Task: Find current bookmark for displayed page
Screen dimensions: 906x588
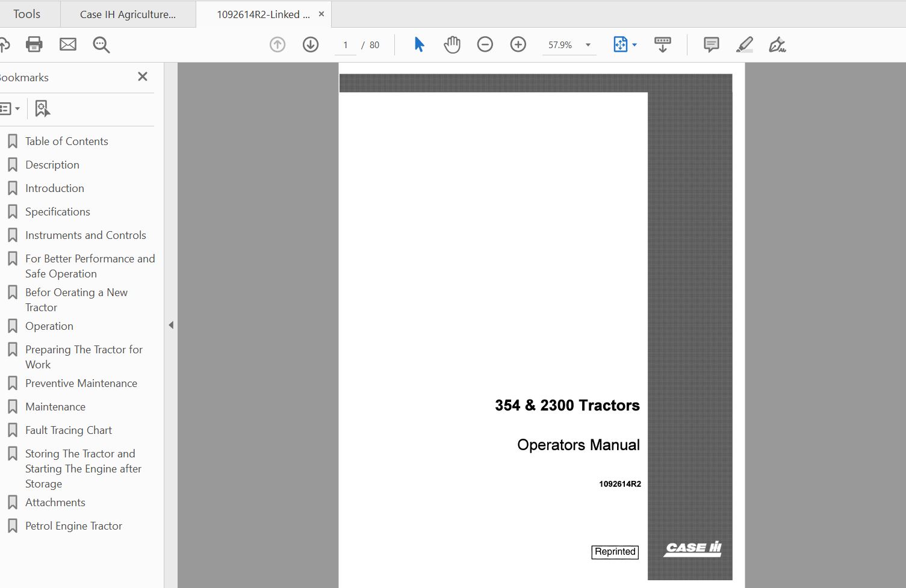Action: pos(42,108)
